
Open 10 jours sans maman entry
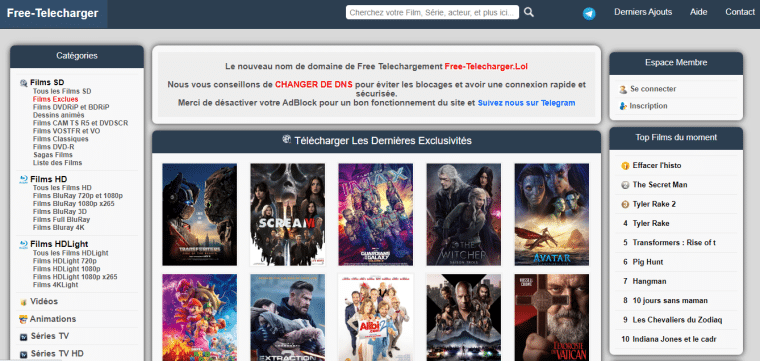(x=670, y=301)
